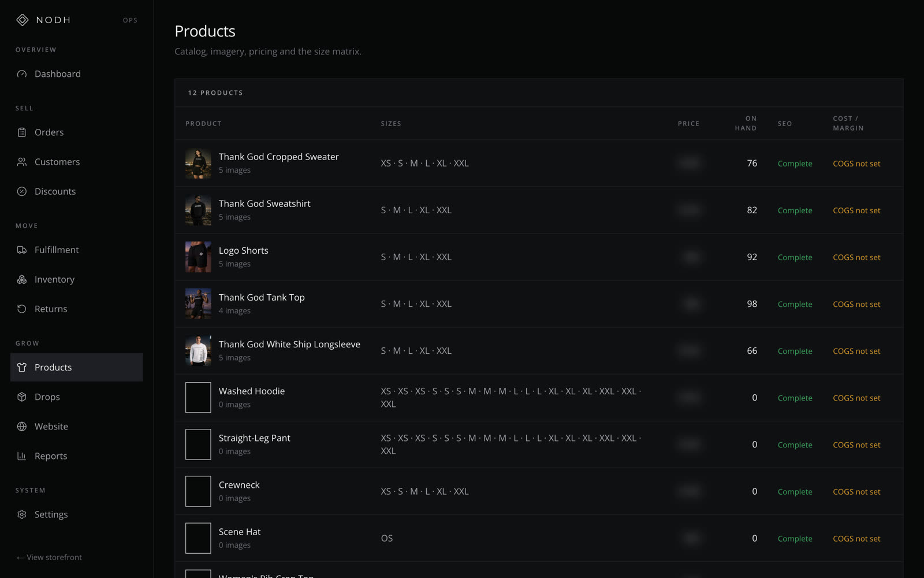924x578 pixels.
Task: Click the Discounts percent badge icon
Action: (22, 191)
